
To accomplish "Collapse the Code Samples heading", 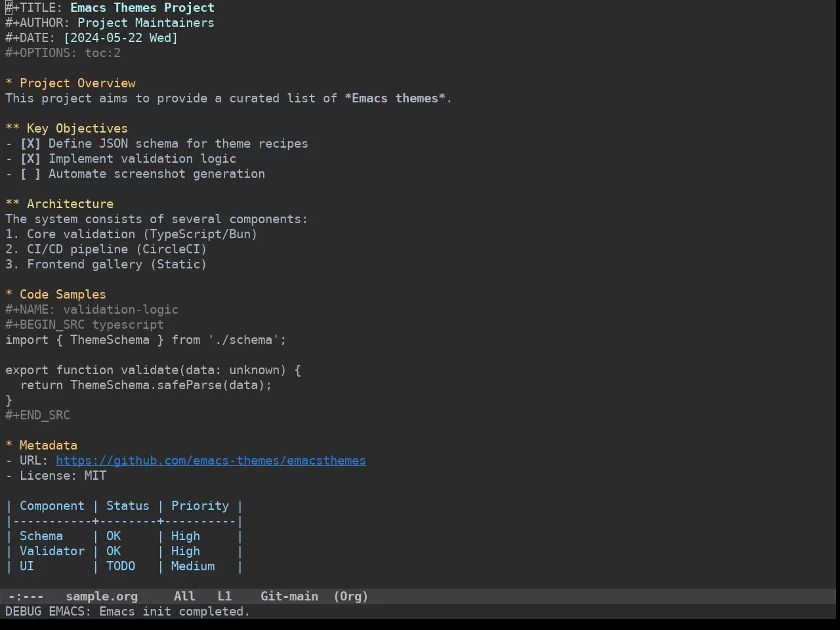I will tap(56, 295).
